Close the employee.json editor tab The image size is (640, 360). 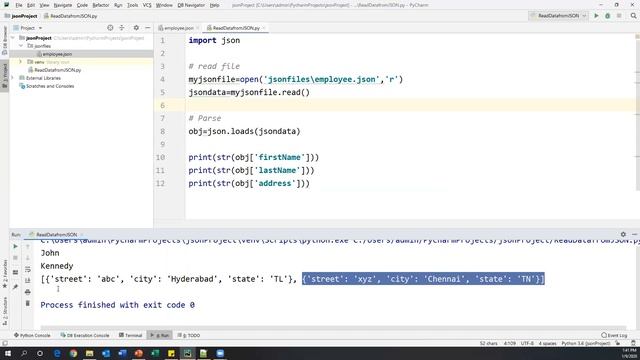[198, 28]
